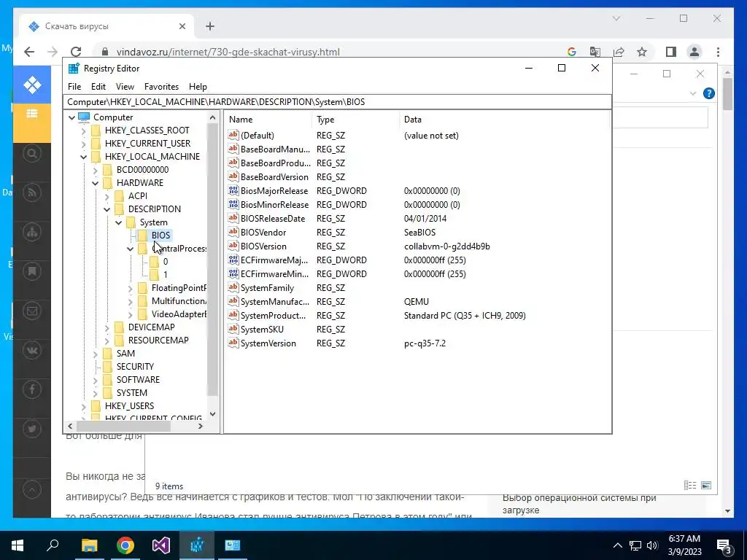
Task: Open the Chrome profile avatar
Action: click(x=694, y=52)
